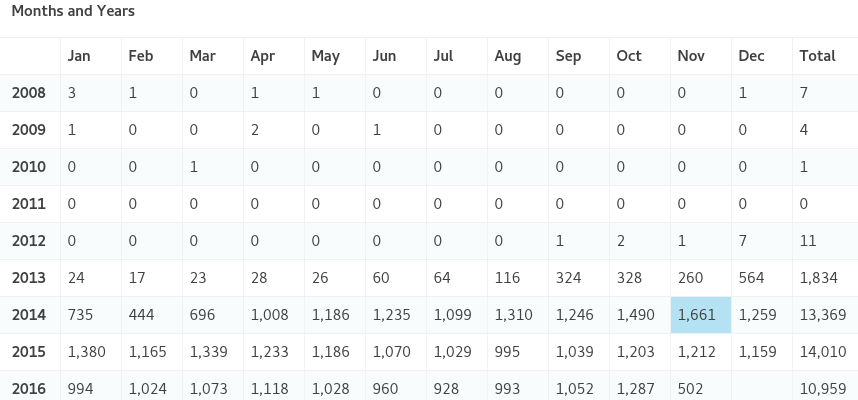Viewport: 858px width, 400px height.
Task: Select the 2008 row label
Action: pos(28,93)
